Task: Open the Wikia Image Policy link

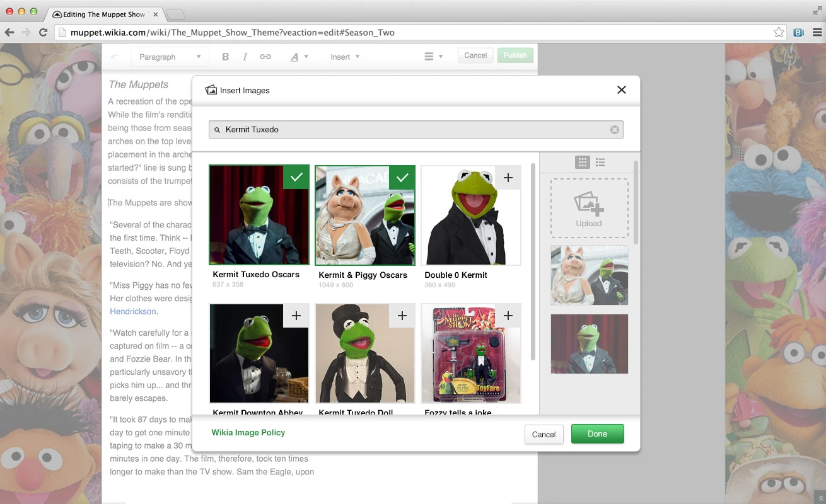Action: tap(248, 432)
